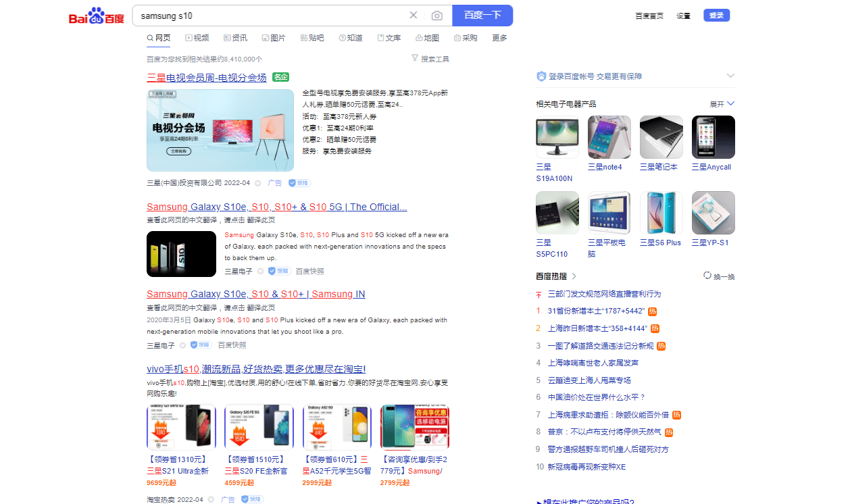Click the 三星S21 Ultra product image
The image size is (850, 504).
point(181,427)
